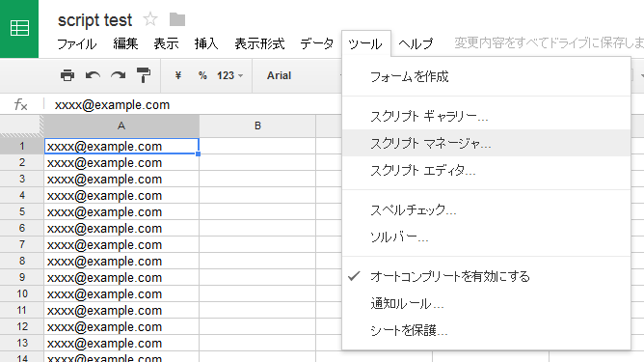Open the データ menu

(x=316, y=43)
